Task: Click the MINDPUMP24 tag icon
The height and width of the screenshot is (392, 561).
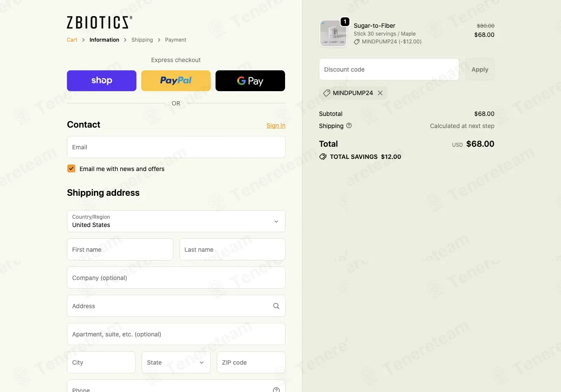Action: (x=327, y=93)
